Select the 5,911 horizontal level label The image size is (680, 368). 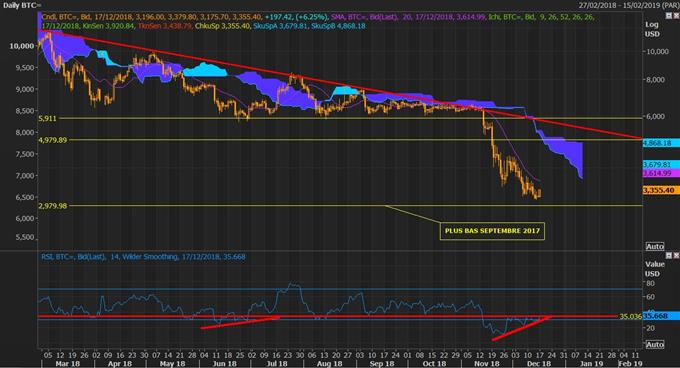[x=47, y=118]
